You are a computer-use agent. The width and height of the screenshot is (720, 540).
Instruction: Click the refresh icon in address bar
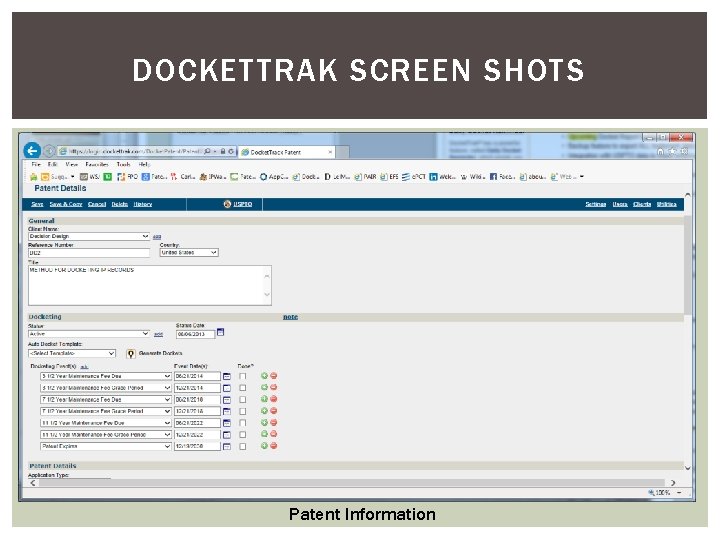[231, 151]
